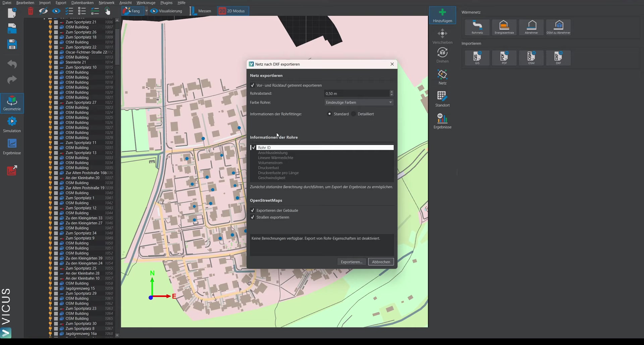Add an Abnehmer consumer
The width and height of the screenshot is (644, 345).
pyautogui.click(x=531, y=27)
